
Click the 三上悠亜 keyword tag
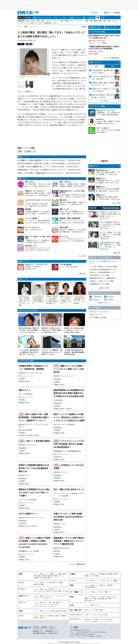(x=28, y=151)
